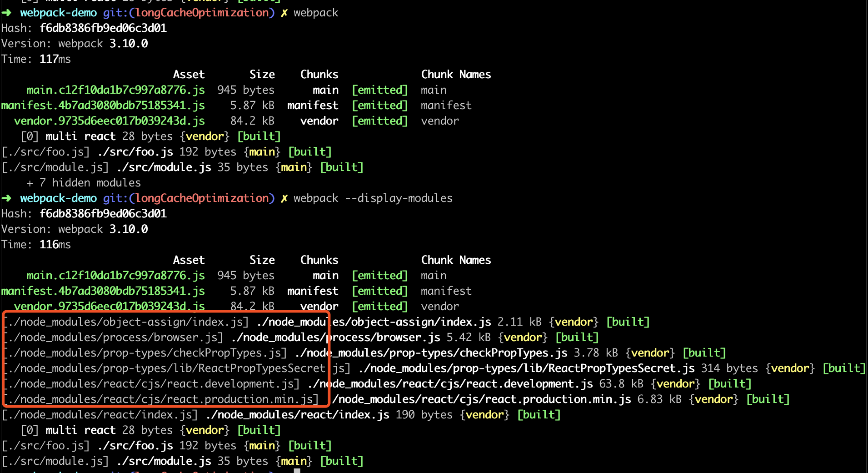Click bold path './node_modules/process/browser.js' before 5.42 kB
The width and height of the screenshot is (868, 473).
[336, 337]
